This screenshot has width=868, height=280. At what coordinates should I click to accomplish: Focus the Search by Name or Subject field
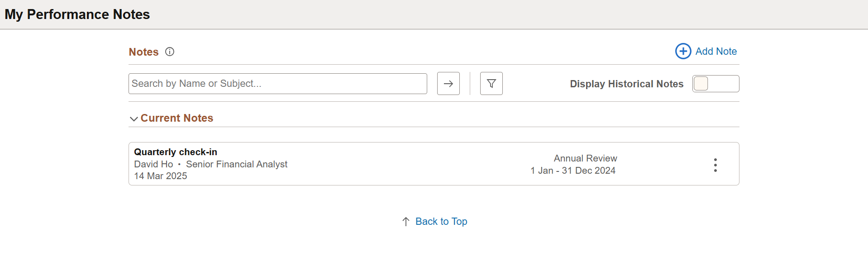[278, 84]
